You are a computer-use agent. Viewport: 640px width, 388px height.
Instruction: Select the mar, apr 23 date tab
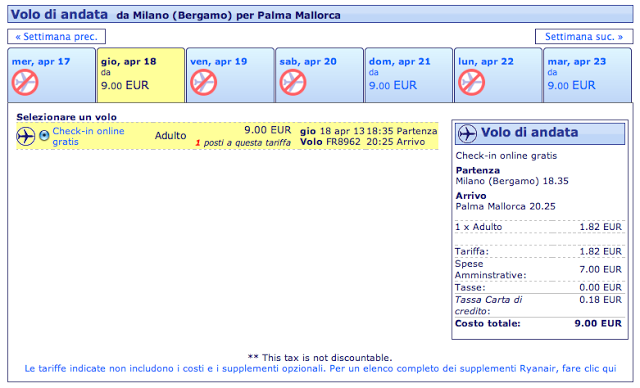click(x=588, y=75)
